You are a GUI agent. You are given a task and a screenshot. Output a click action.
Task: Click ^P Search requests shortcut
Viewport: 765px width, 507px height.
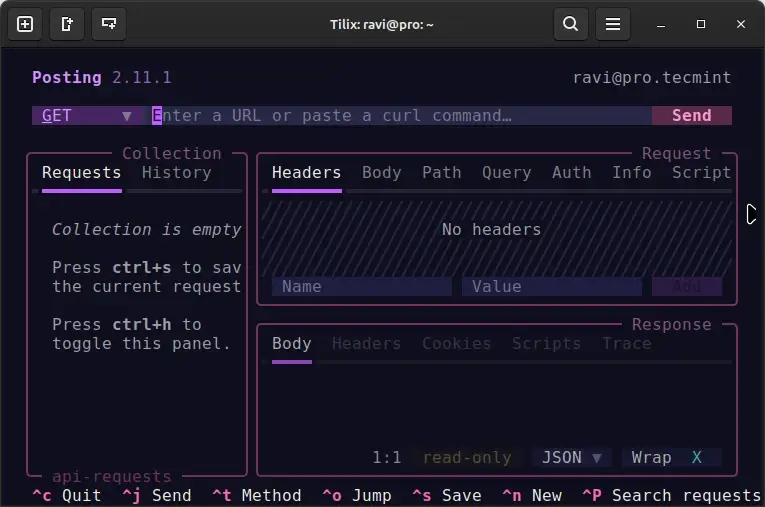(672, 496)
